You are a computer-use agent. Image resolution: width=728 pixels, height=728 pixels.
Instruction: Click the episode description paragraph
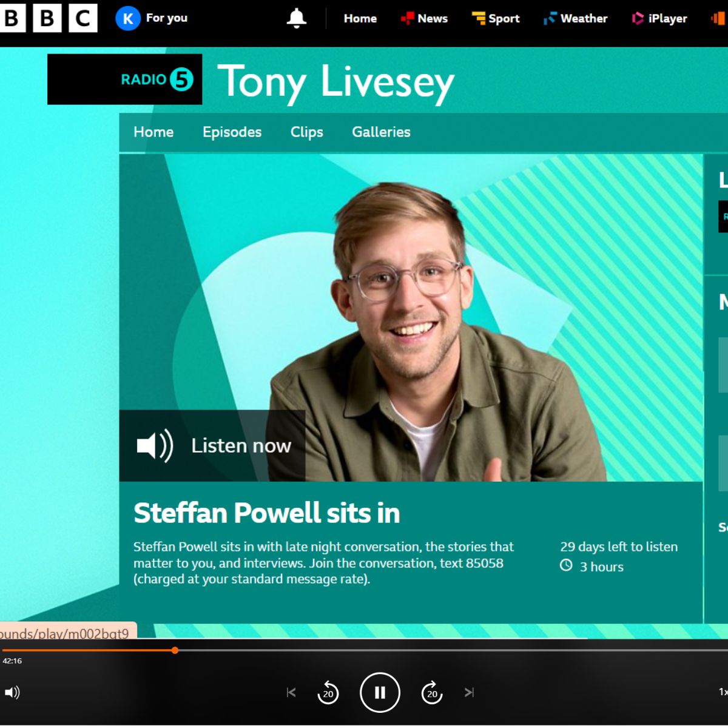323,563
